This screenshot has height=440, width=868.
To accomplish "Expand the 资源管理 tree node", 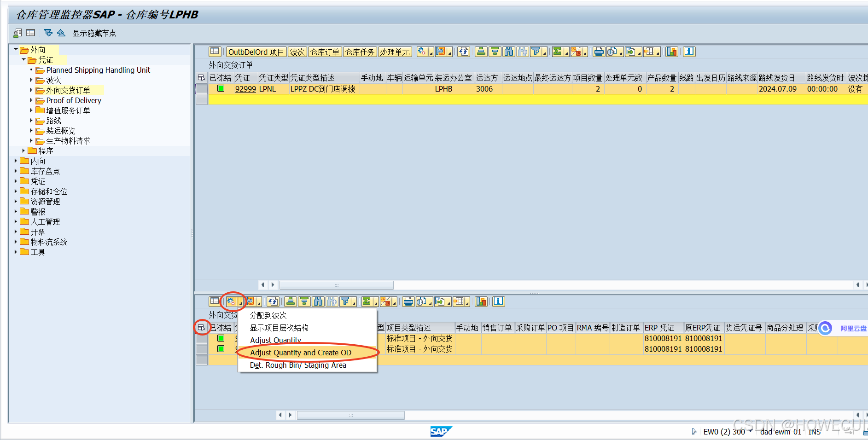I will click(x=16, y=201).
